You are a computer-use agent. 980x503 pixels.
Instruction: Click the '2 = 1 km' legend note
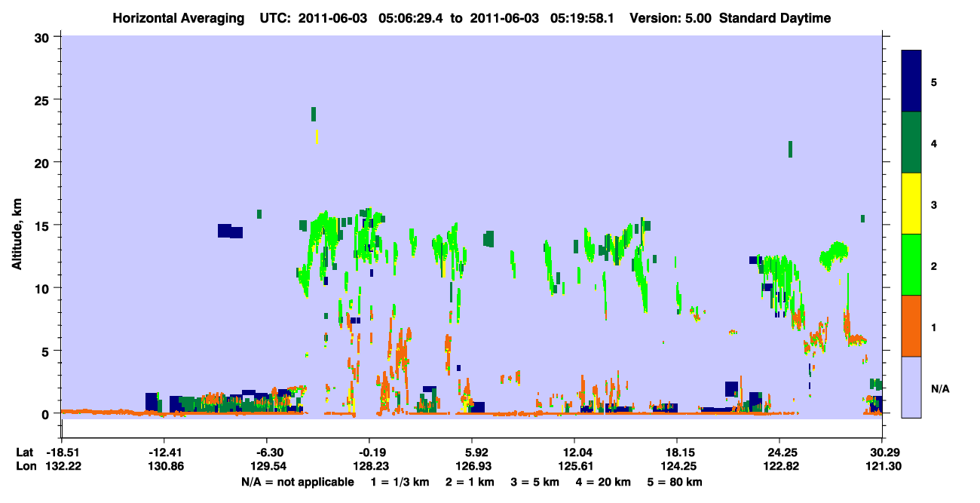coord(469,482)
